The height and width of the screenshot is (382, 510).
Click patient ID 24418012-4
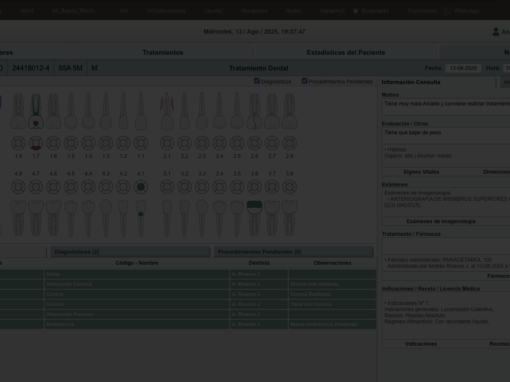31,68
